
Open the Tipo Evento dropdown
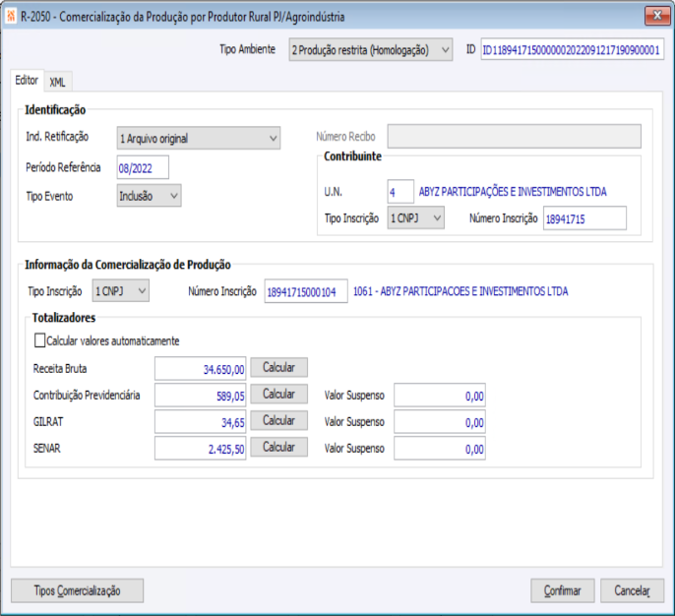(x=149, y=196)
